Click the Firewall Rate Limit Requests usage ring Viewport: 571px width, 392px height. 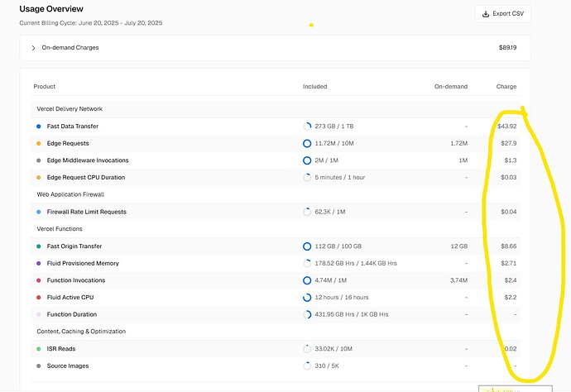(x=307, y=212)
